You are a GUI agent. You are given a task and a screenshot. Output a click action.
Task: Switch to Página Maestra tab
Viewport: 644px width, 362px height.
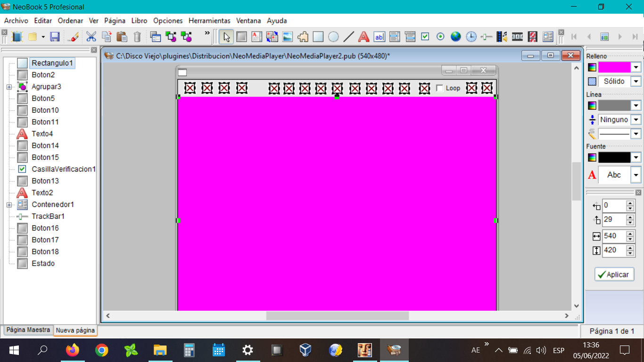click(x=28, y=330)
